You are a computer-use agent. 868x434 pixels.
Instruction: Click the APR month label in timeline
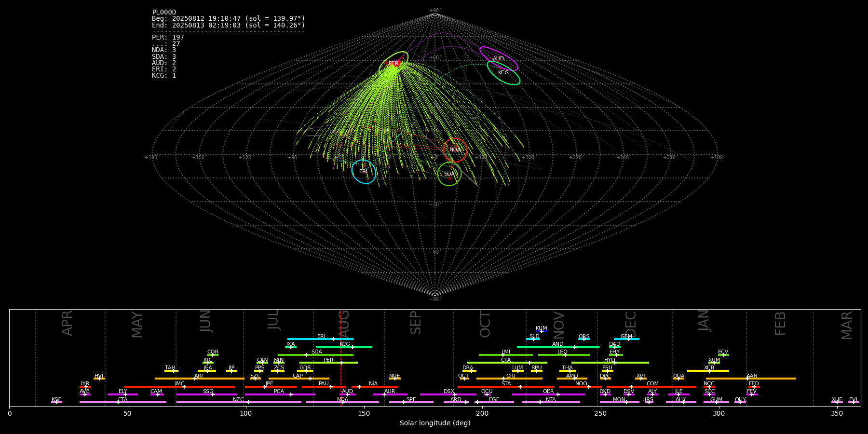pyautogui.click(x=68, y=323)
